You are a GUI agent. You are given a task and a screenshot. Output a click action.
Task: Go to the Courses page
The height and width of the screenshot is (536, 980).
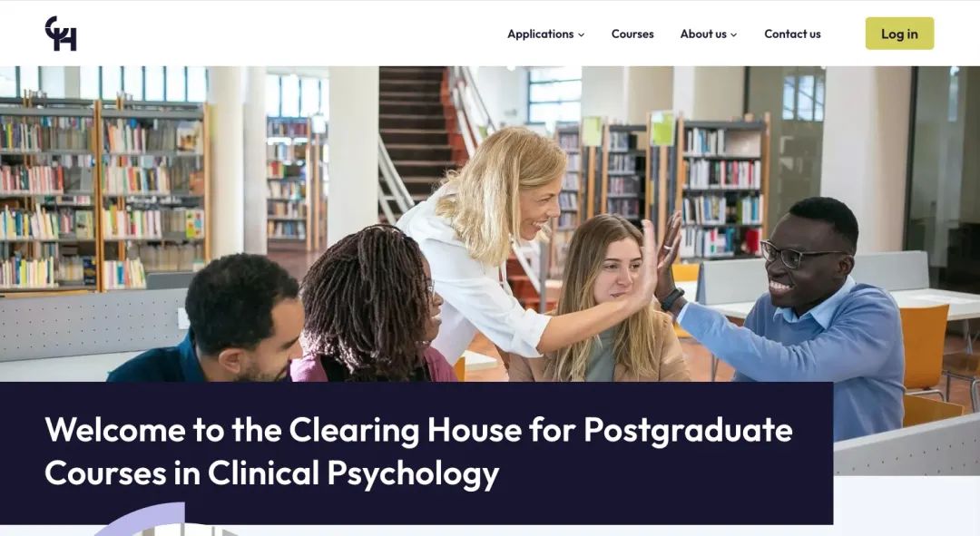pyautogui.click(x=632, y=34)
